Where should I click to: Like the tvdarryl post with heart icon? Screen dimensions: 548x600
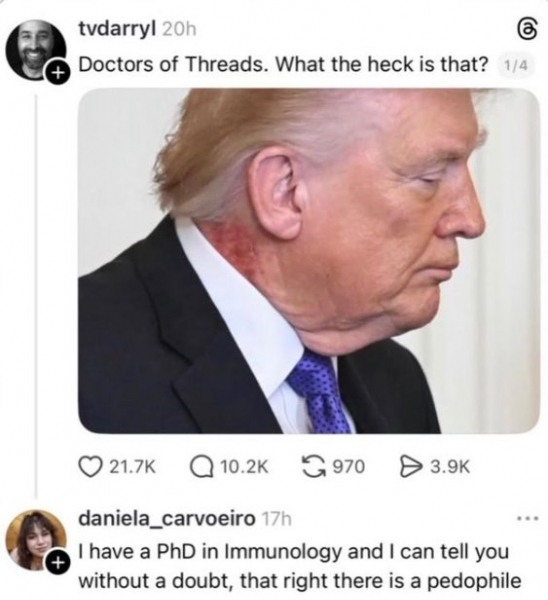pos(88,467)
